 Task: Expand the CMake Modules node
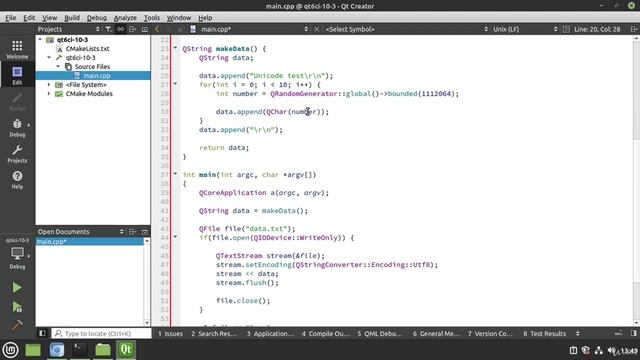click(x=49, y=93)
